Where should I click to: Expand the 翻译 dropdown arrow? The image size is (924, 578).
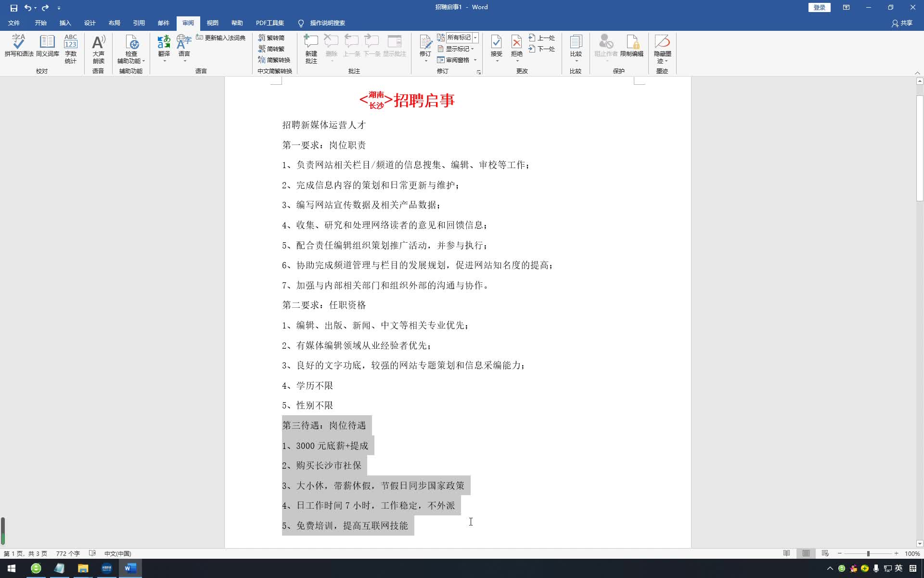coord(164,61)
